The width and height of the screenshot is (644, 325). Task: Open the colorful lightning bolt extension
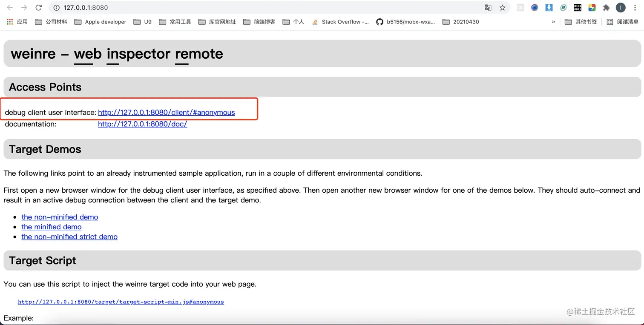pos(592,8)
